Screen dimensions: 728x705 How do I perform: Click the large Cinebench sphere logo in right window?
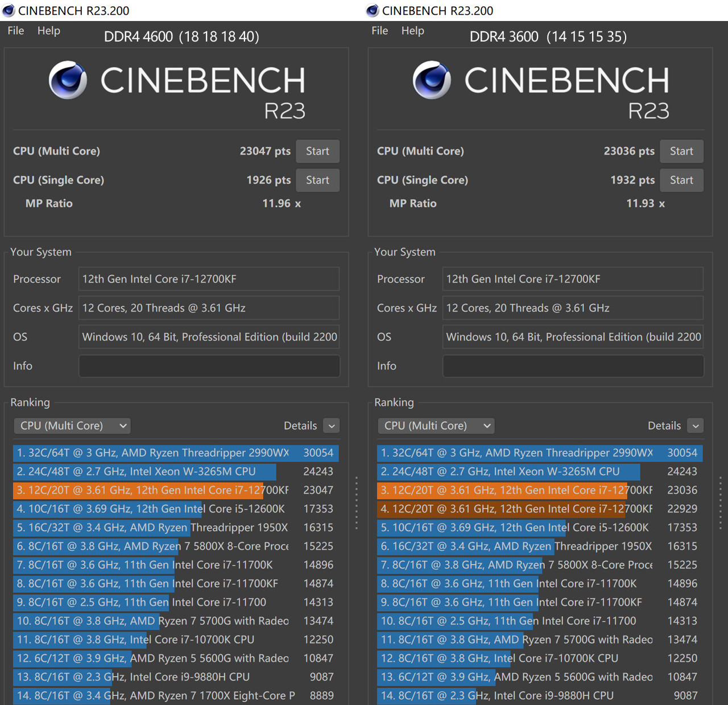tap(432, 80)
